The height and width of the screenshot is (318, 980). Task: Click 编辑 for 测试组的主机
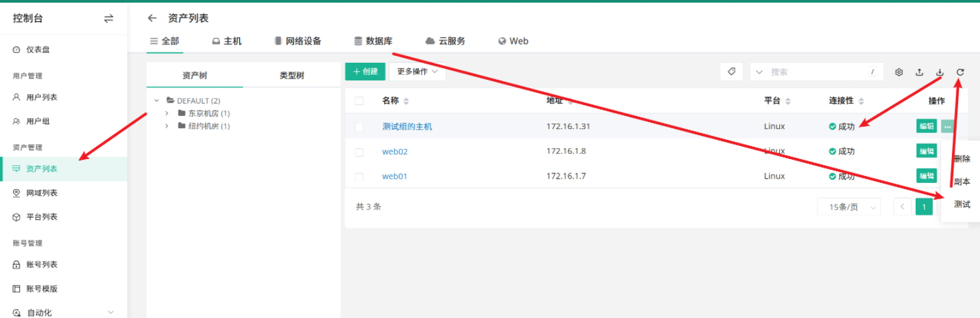click(x=927, y=126)
